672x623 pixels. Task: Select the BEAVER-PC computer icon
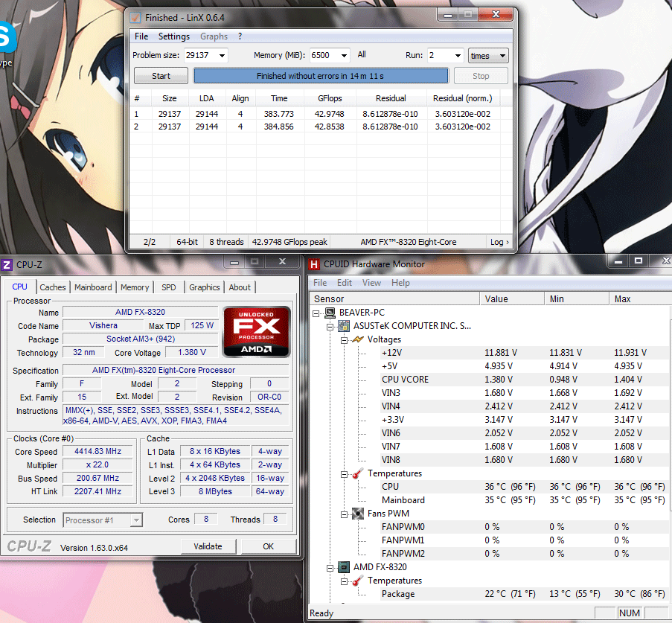pyautogui.click(x=330, y=313)
